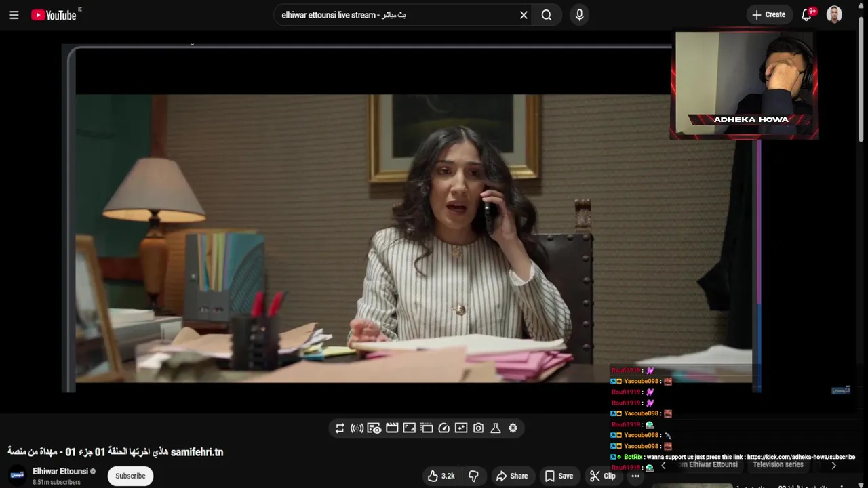Screen dimensions: 868x488
Task: Save the video to a playlist
Action: [559, 476]
